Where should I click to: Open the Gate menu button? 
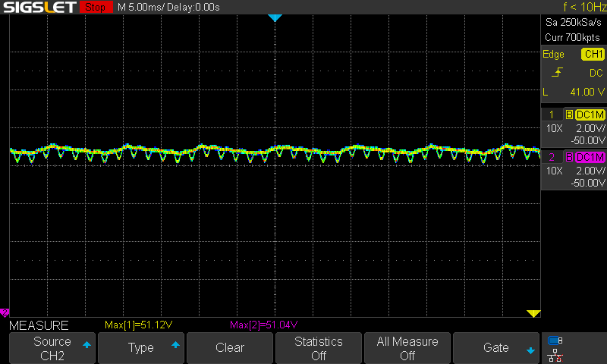tap(496, 348)
